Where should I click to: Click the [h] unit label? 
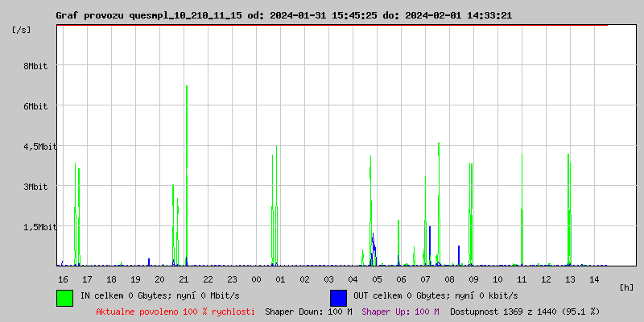(x=627, y=287)
